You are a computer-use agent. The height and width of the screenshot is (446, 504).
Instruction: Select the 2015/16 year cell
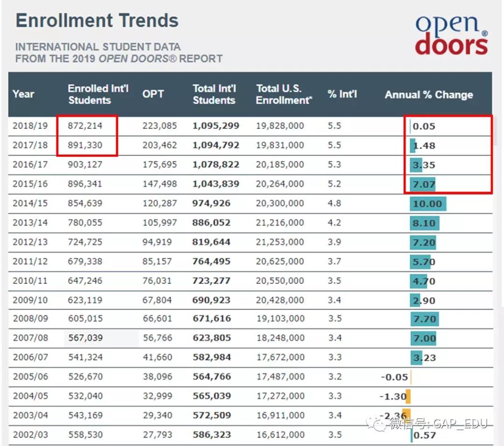tap(30, 184)
